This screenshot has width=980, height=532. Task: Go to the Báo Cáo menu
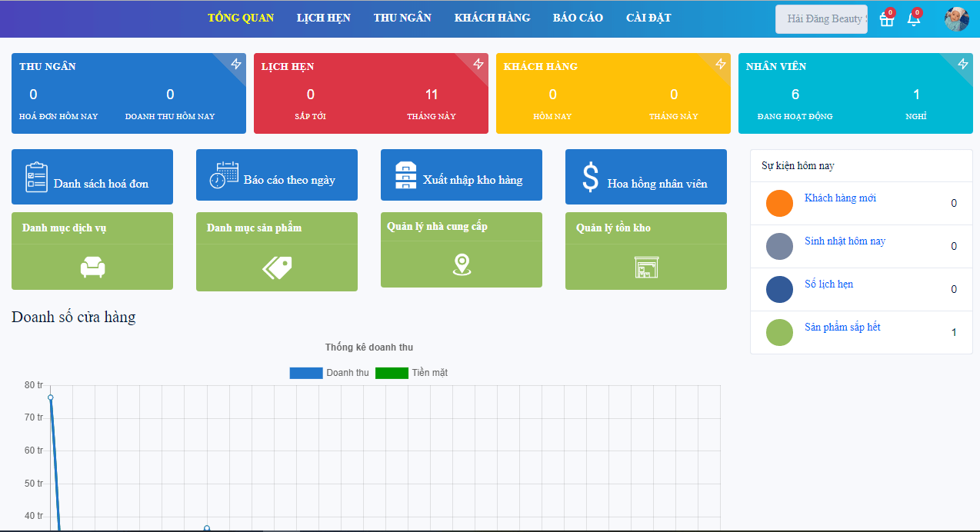coord(578,18)
